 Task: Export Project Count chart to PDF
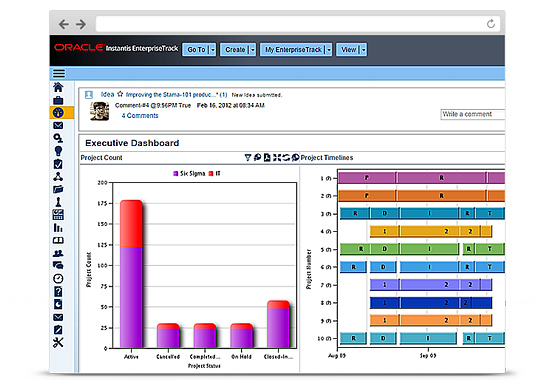pos(267,157)
